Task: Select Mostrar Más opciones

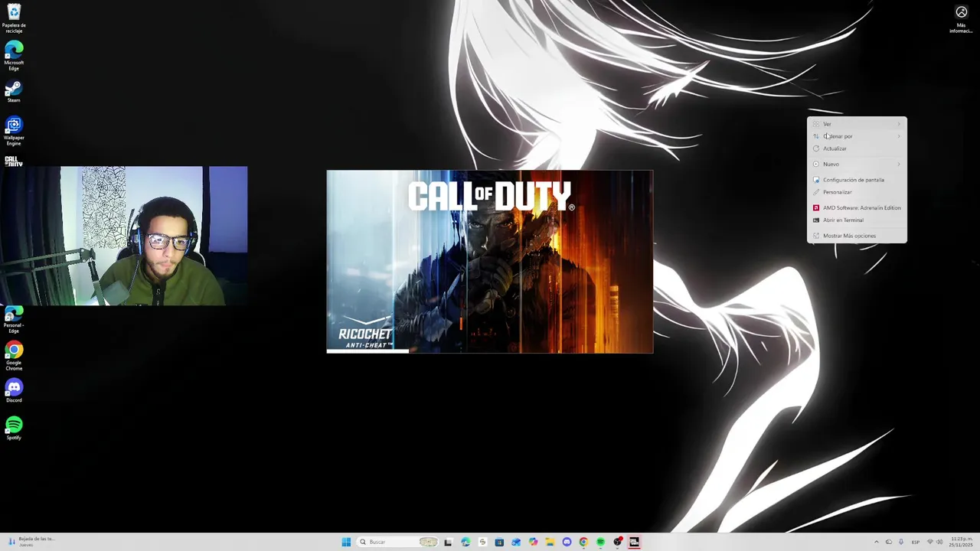Action: (x=857, y=236)
